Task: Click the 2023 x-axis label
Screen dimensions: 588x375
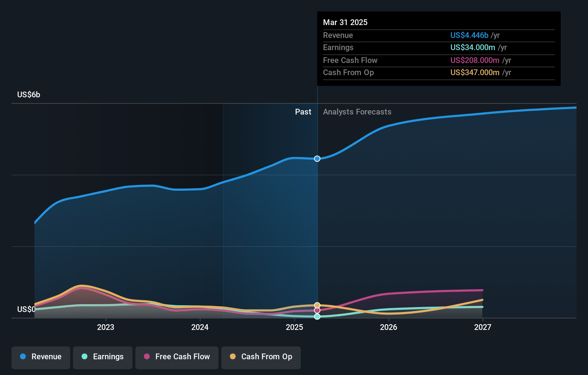Action: click(106, 327)
